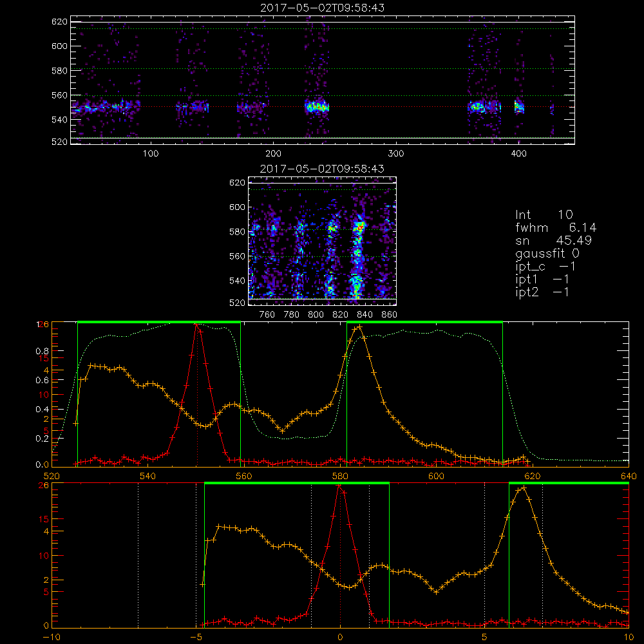Click the -10 x-axis label of bottom plot
Viewport: 644px width, 644px height.
click(52, 638)
